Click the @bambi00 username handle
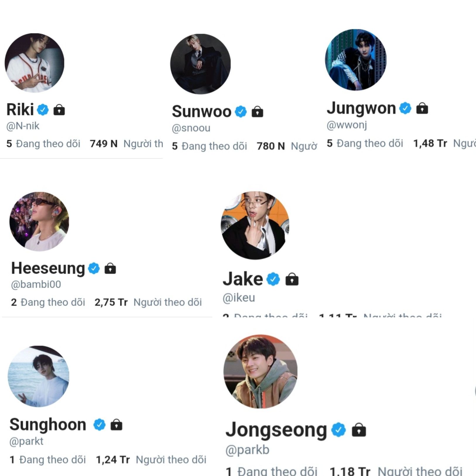This screenshot has width=476, height=476. pos(36,285)
